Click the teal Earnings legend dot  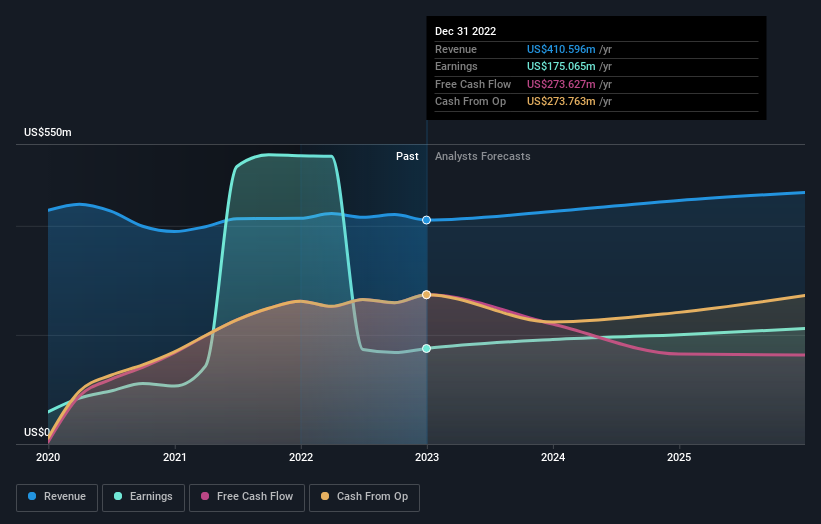[x=119, y=496]
